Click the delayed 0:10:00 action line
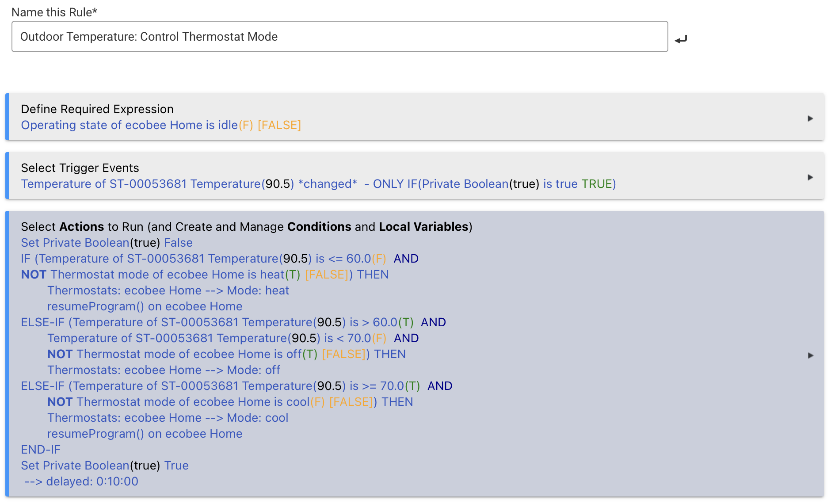This screenshot has height=504, width=831. coord(81,481)
